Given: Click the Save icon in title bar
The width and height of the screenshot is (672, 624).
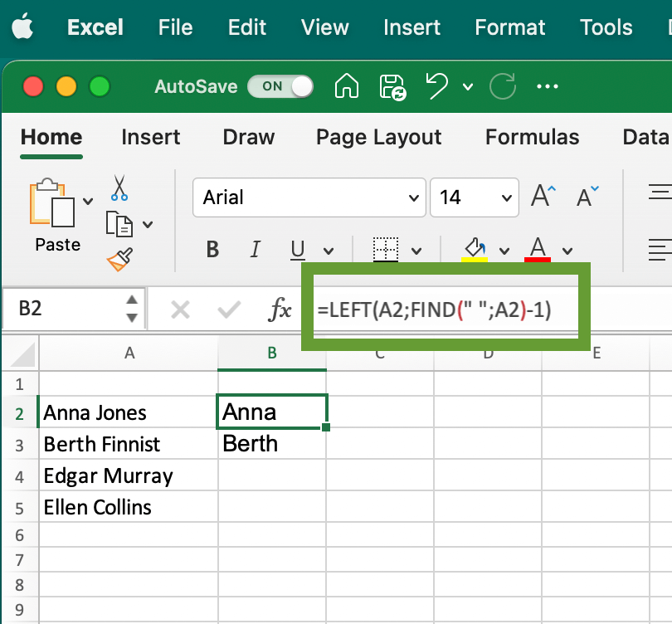Looking at the screenshot, I should point(392,87).
